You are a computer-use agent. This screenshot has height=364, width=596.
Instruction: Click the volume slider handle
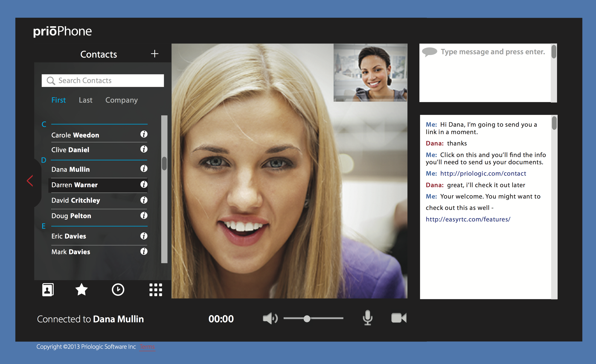[x=307, y=319]
